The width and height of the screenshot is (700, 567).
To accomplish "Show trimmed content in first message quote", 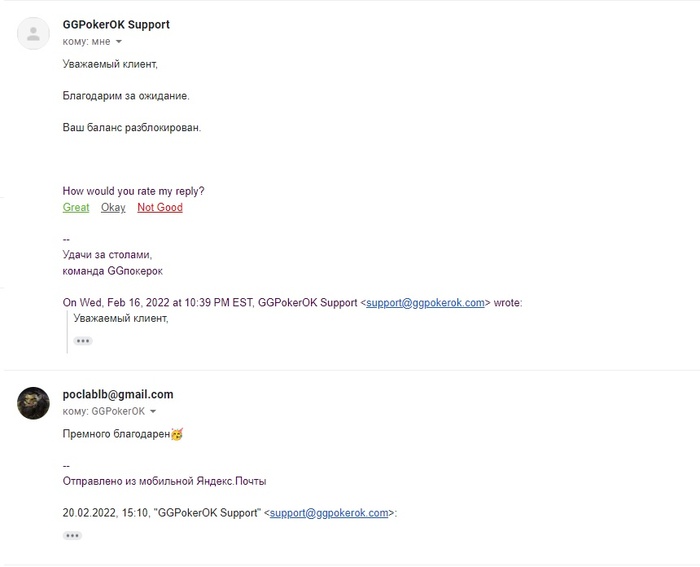I will tap(83, 341).
